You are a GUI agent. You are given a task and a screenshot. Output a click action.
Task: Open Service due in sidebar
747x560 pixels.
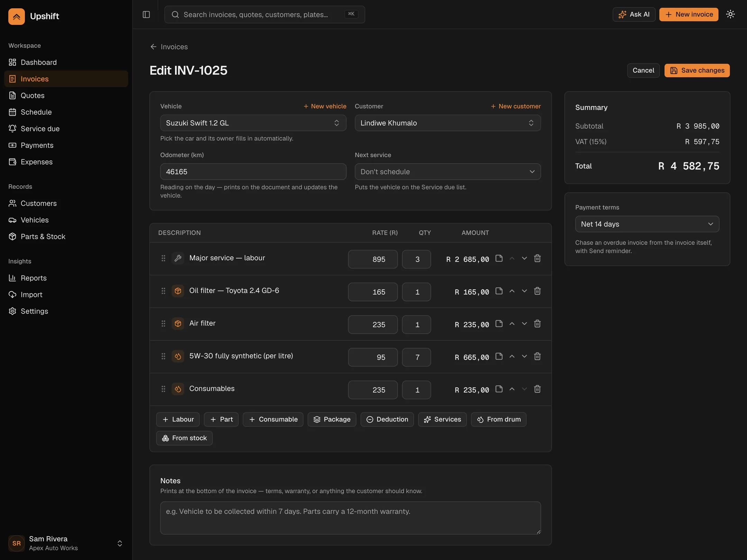[x=66, y=129]
